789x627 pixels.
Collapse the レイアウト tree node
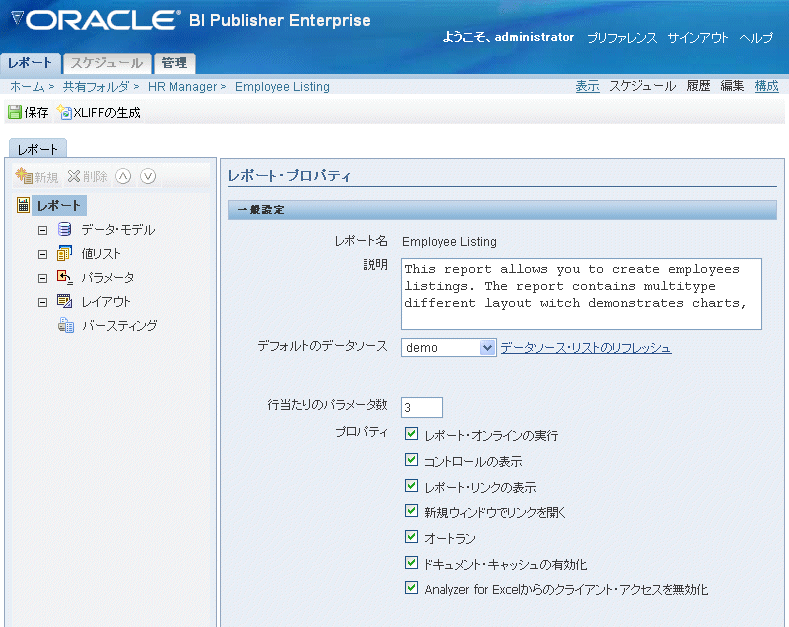42,302
